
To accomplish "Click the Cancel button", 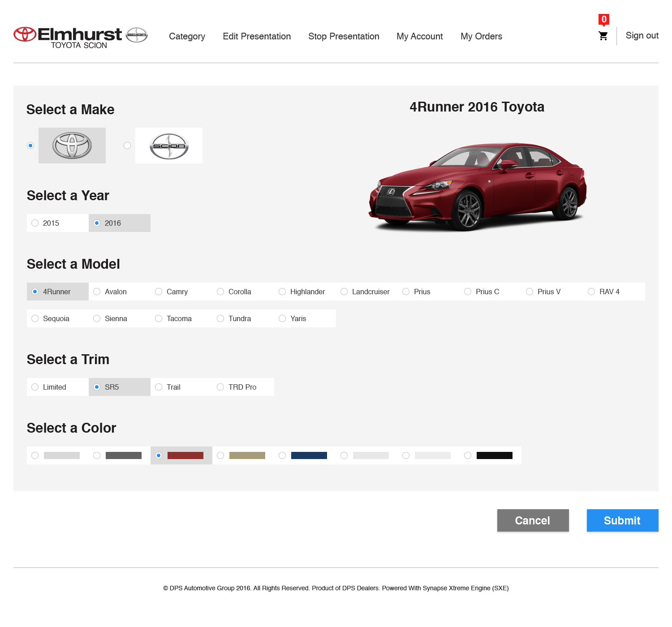I will point(533,520).
